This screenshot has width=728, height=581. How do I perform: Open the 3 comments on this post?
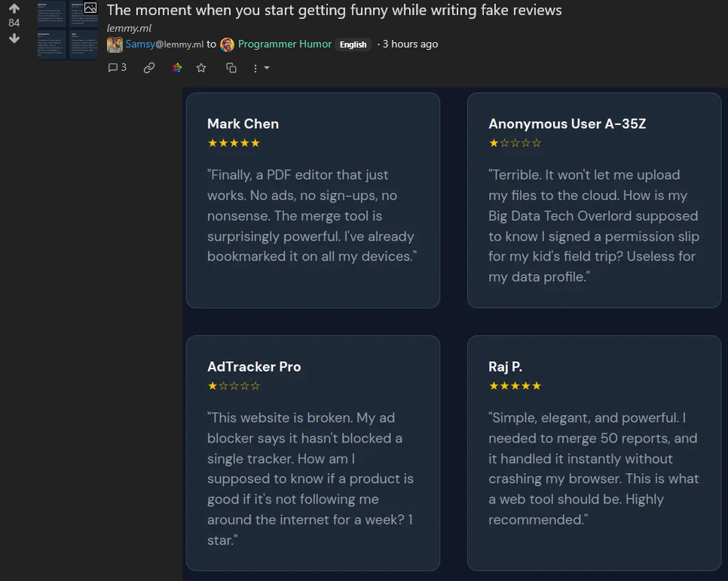(117, 68)
